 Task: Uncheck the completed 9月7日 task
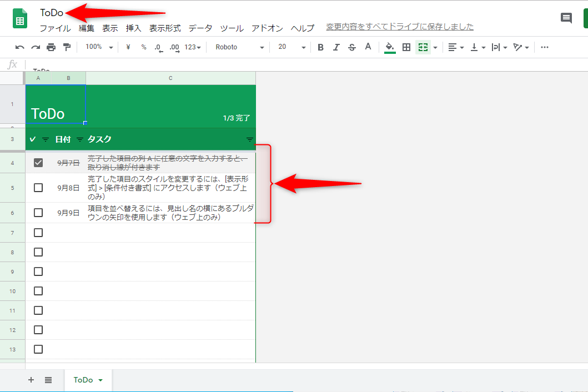click(x=38, y=163)
